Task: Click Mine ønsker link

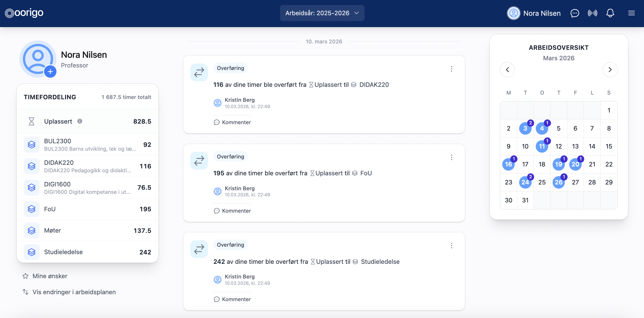Action: point(50,276)
